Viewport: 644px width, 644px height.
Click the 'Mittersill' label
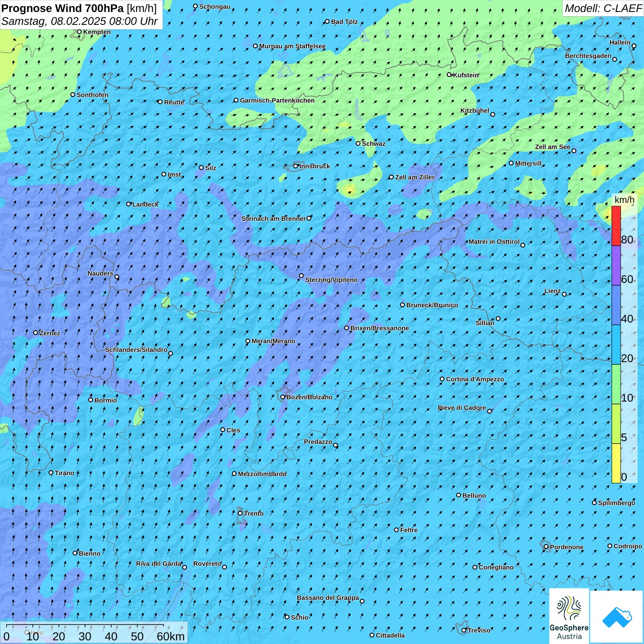[x=528, y=163]
